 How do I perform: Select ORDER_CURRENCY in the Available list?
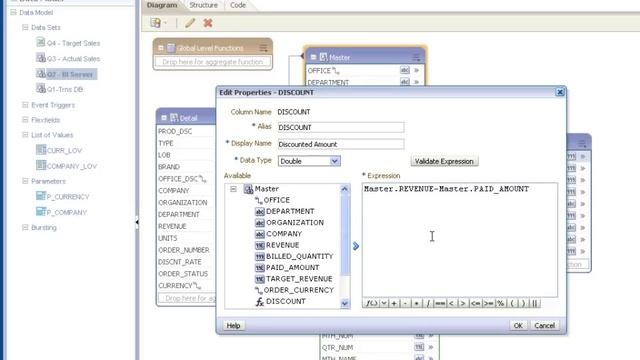tap(298, 290)
